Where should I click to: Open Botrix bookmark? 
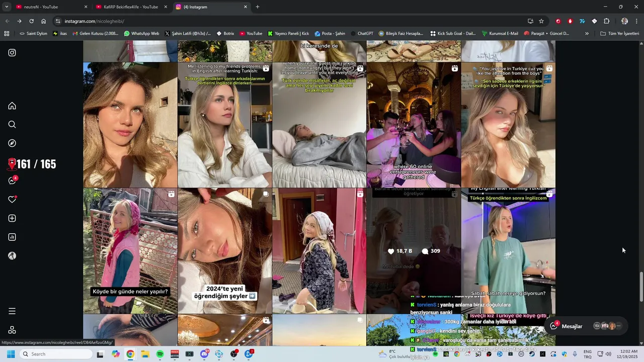(x=225, y=34)
